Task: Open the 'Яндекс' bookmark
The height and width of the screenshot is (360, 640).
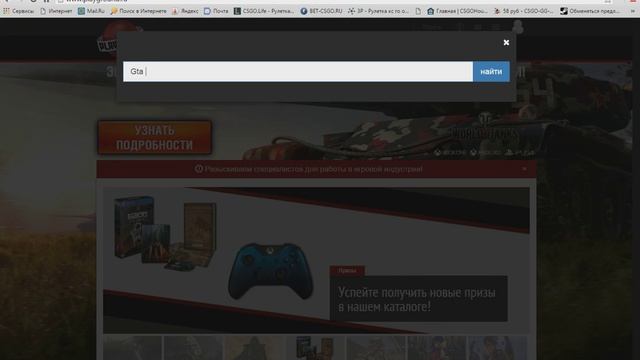Action: tap(185, 11)
